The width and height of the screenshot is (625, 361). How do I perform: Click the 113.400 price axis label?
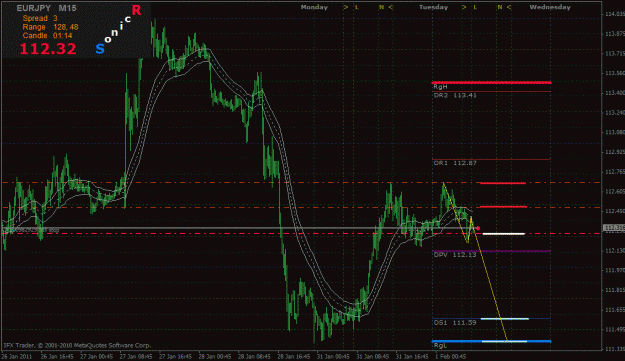(x=615, y=93)
